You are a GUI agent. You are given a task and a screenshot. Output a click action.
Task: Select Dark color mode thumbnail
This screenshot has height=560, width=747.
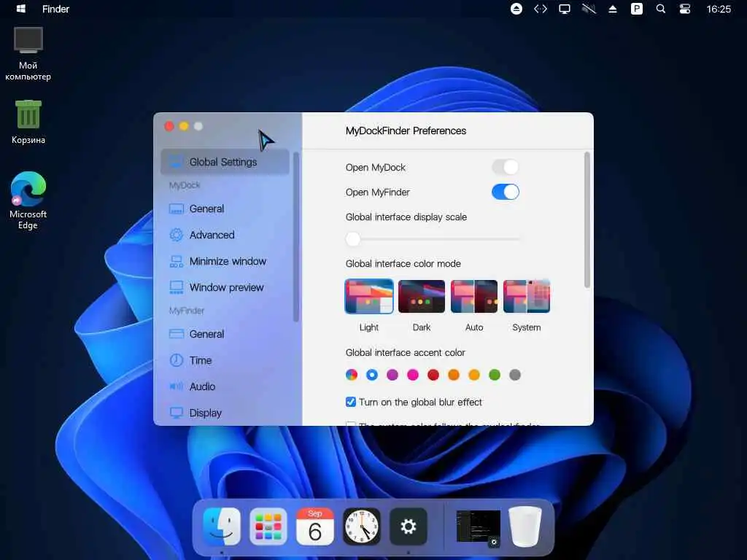(422, 296)
